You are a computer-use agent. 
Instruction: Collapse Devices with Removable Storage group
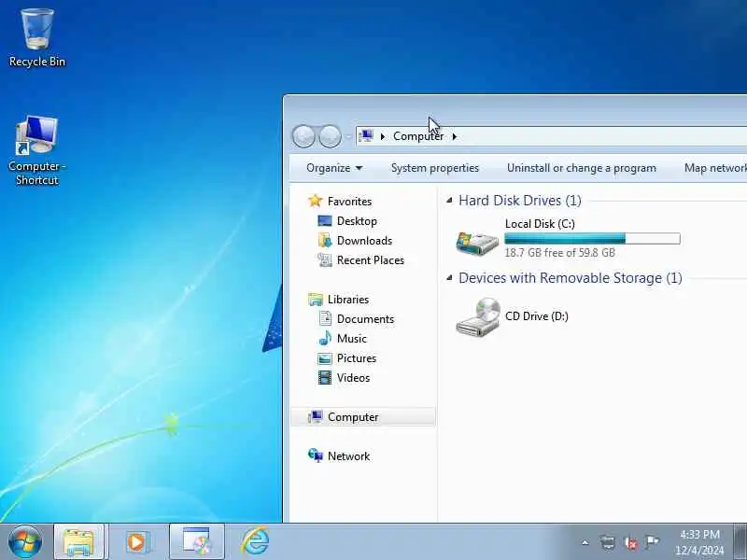tap(449, 278)
